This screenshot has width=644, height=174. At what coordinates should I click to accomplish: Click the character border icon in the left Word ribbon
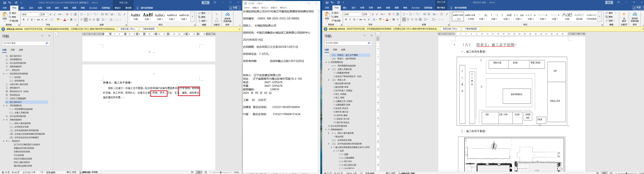(x=75, y=15)
